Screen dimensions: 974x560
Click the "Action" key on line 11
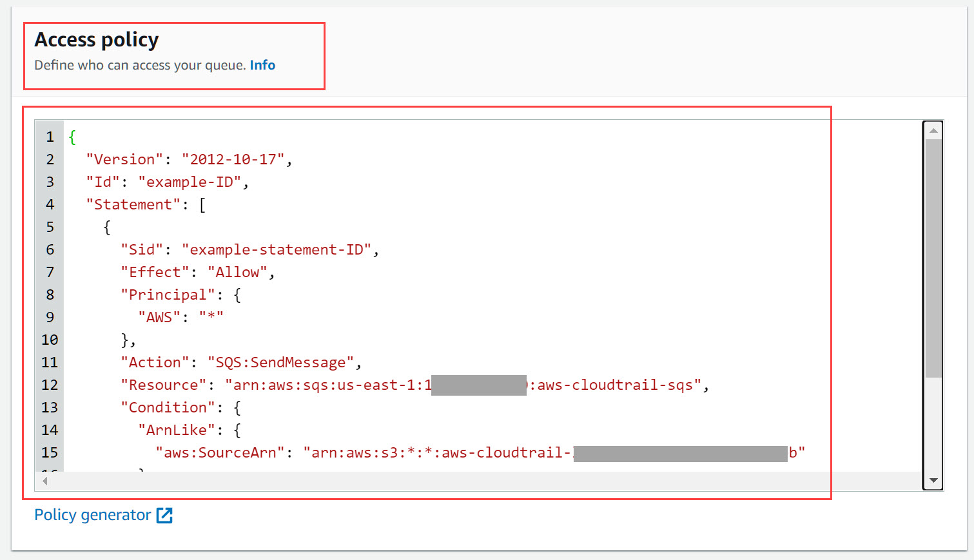click(x=155, y=362)
